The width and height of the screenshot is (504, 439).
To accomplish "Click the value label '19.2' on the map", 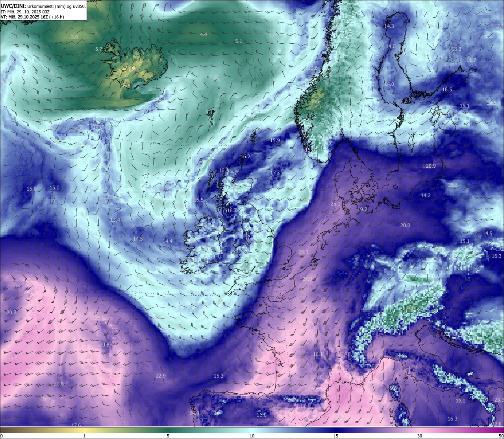I will 362,209.
